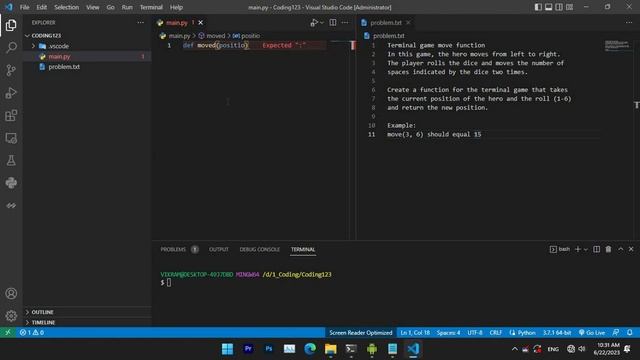Click Screen Reader Optimized status item

click(360, 333)
